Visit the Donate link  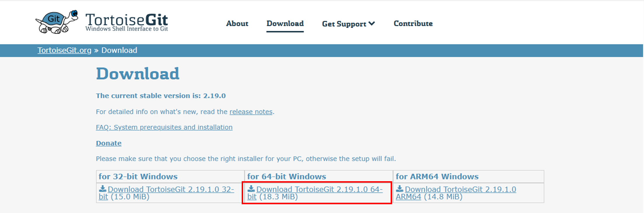tap(109, 143)
